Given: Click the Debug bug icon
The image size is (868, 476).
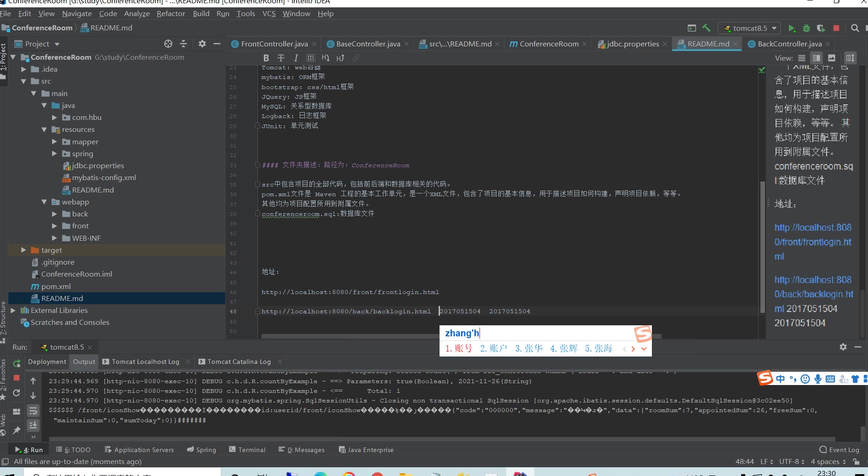Looking at the screenshot, I should (806, 28).
